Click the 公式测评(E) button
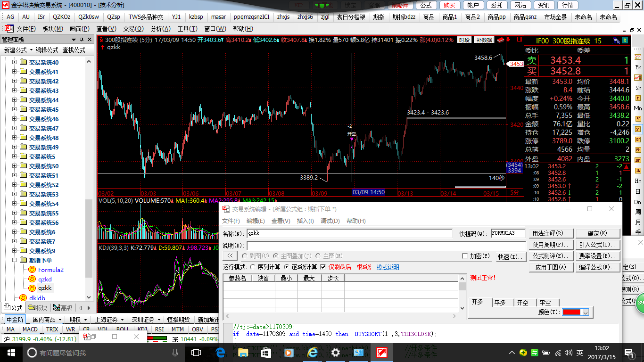644x362 pixels. 551,256
